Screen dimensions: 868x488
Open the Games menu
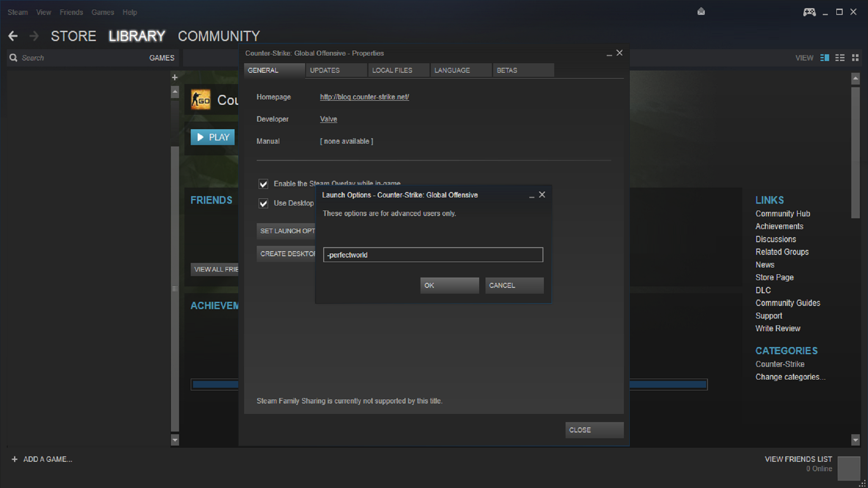tap(103, 12)
